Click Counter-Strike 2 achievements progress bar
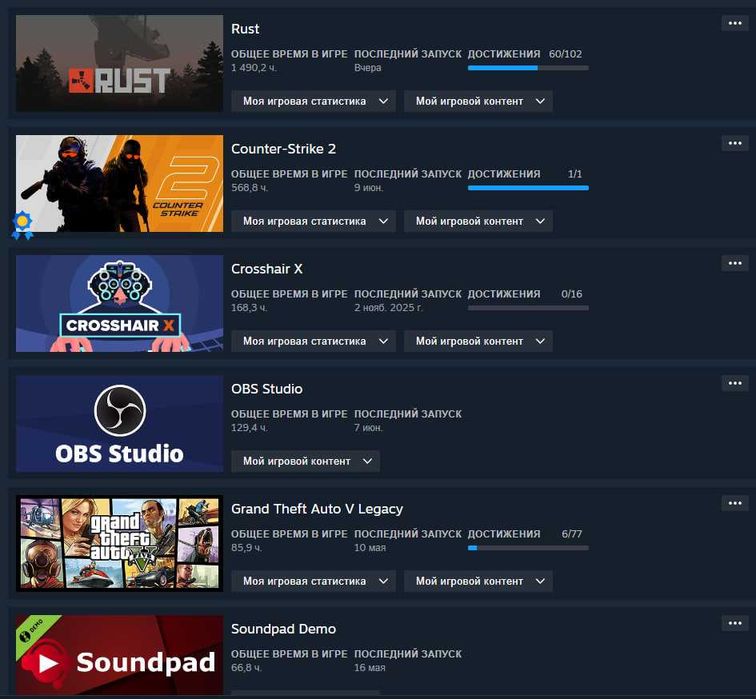 coord(528,188)
